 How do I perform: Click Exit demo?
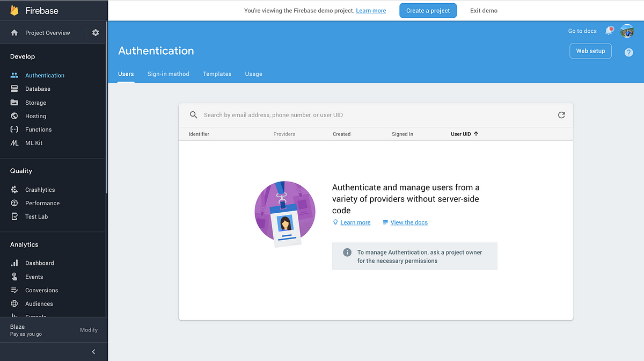click(x=484, y=11)
